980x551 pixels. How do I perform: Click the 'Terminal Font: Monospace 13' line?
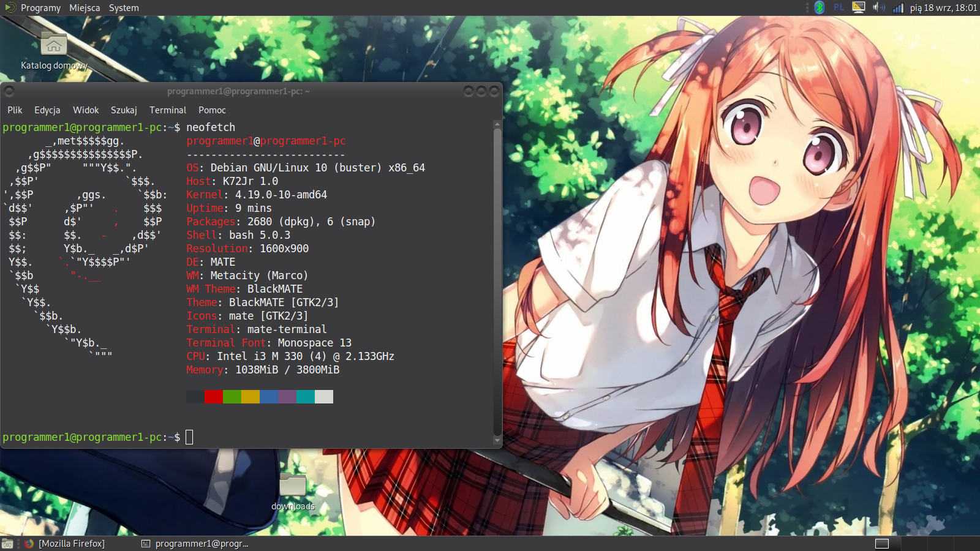click(269, 343)
